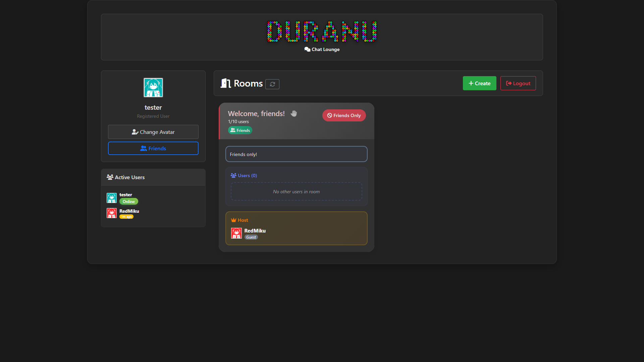Click tester's profile avatar image
This screenshot has height=362, width=644.
click(153, 88)
